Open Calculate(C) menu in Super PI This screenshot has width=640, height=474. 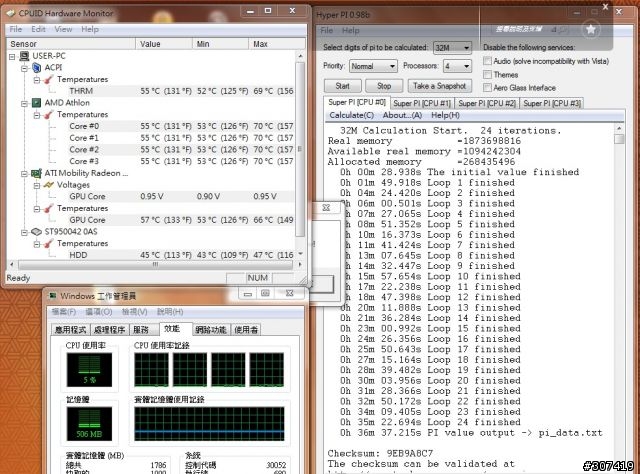pos(351,115)
